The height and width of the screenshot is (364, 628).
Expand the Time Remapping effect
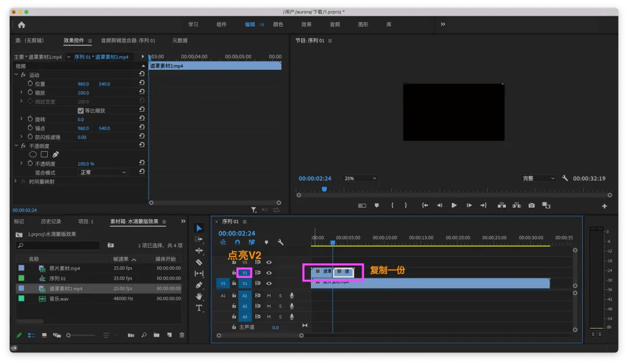coord(16,181)
